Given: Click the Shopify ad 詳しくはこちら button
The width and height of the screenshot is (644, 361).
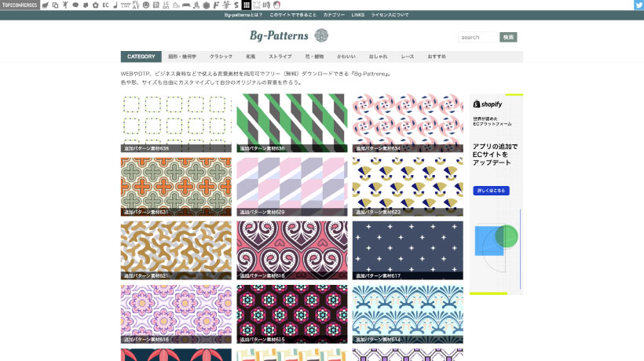Looking at the screenshot, I should 492,191.
